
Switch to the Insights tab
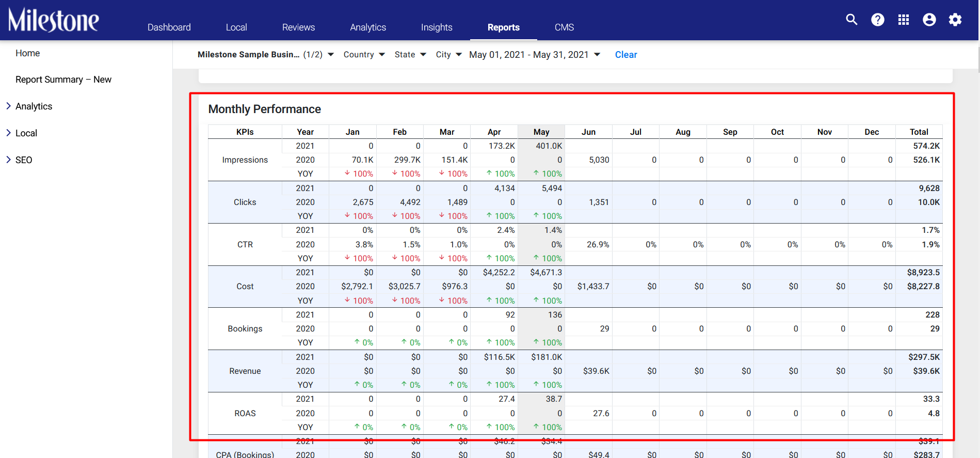437,27
